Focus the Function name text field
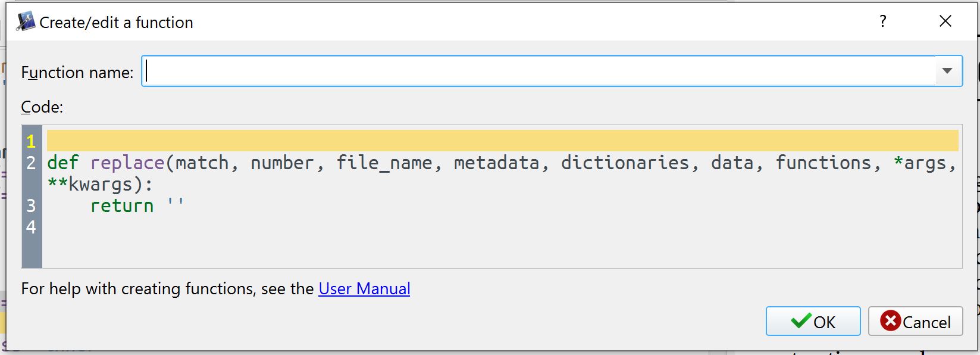The image size is (980, 355). (x=536, y=71)
